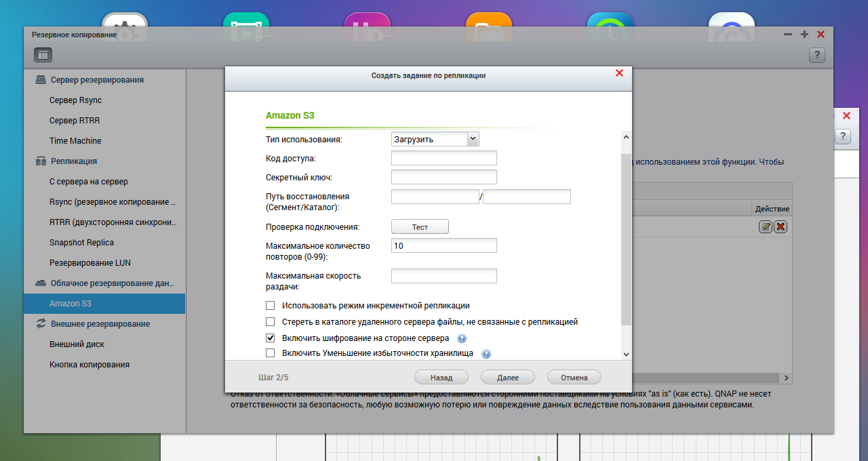Click the Внешнее резервирование section icon

point(41,323)
